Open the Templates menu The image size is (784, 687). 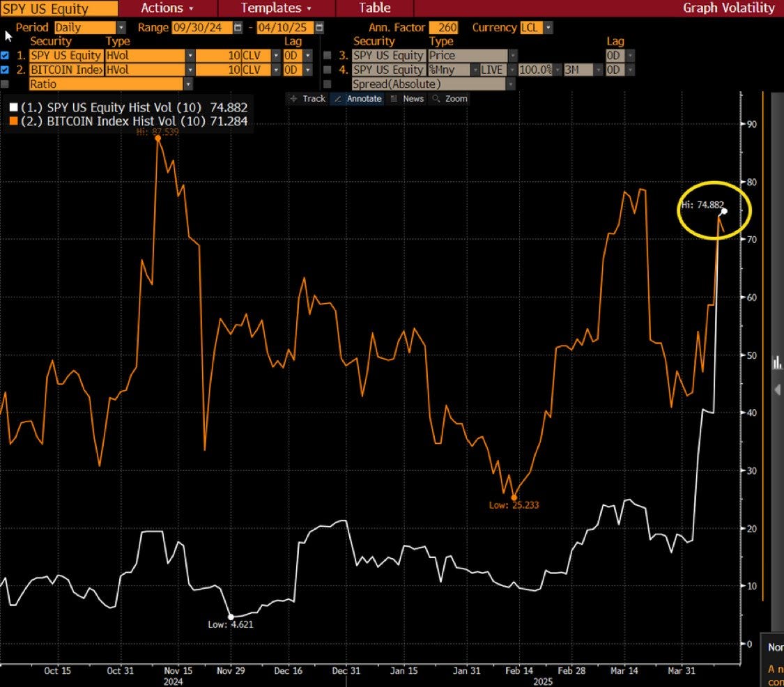click(276, 8)
